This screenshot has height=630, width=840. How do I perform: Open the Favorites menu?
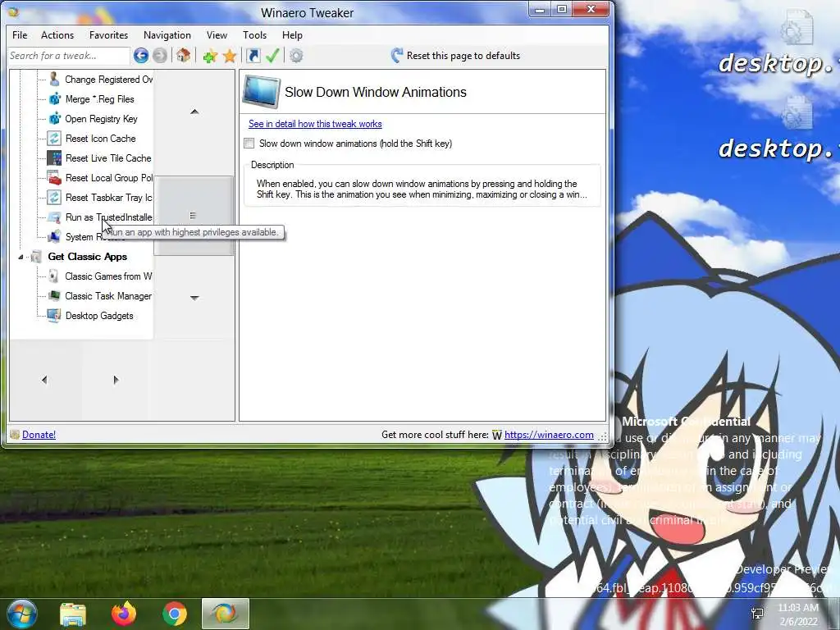pyautogui.click(x=109, y=34)
